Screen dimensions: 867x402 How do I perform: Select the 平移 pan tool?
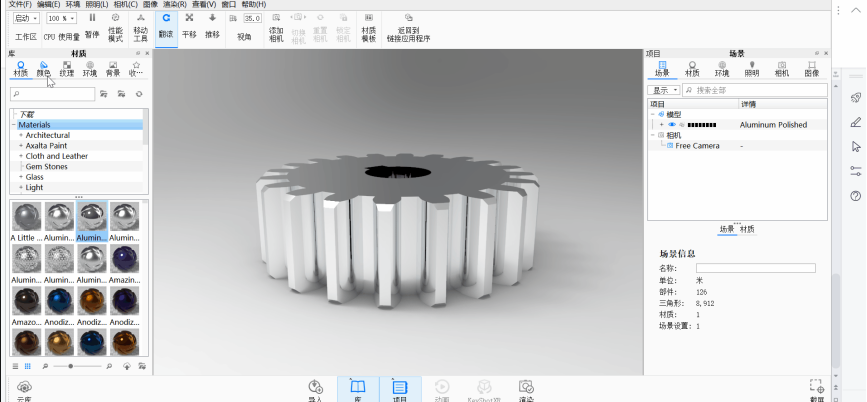point(189,28)
